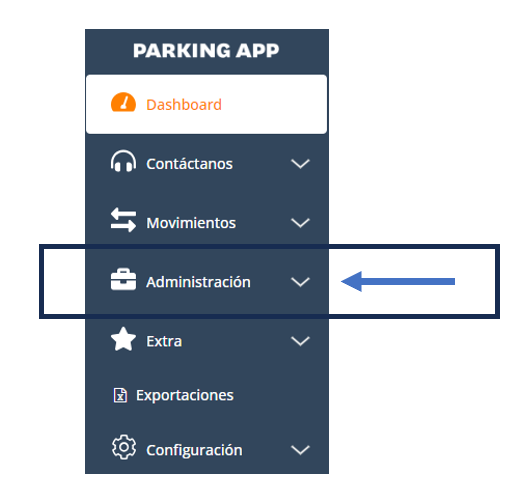Expand the Contáctanos chevron
518x486 pixels.
[x=300, y=164]
